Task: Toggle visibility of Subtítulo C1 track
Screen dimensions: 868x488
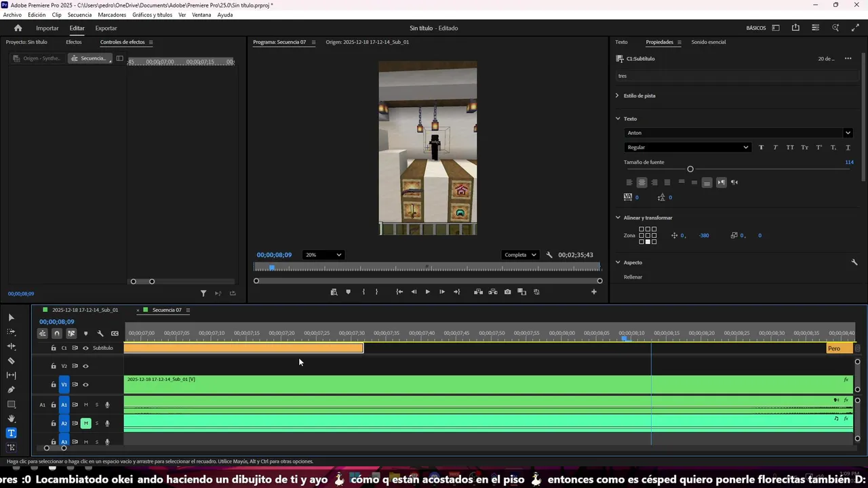Action: [85, 348]
